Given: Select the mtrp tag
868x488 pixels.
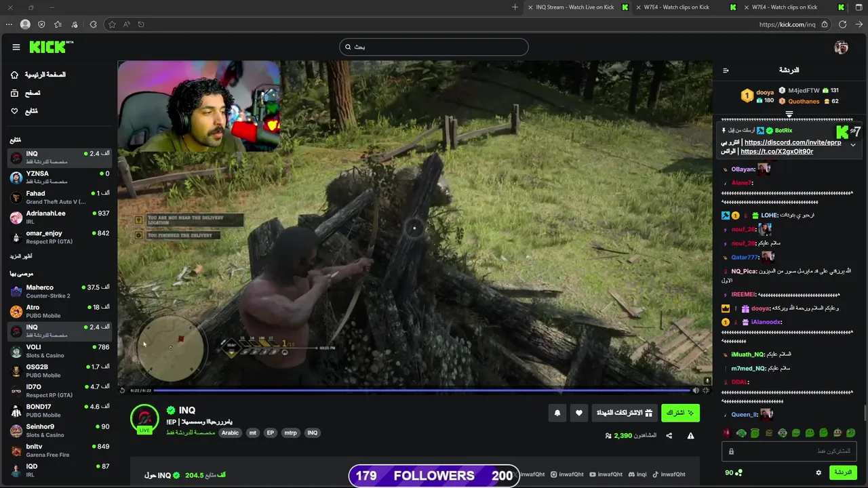Looking at the screenshot, I should tap(290, 432).
